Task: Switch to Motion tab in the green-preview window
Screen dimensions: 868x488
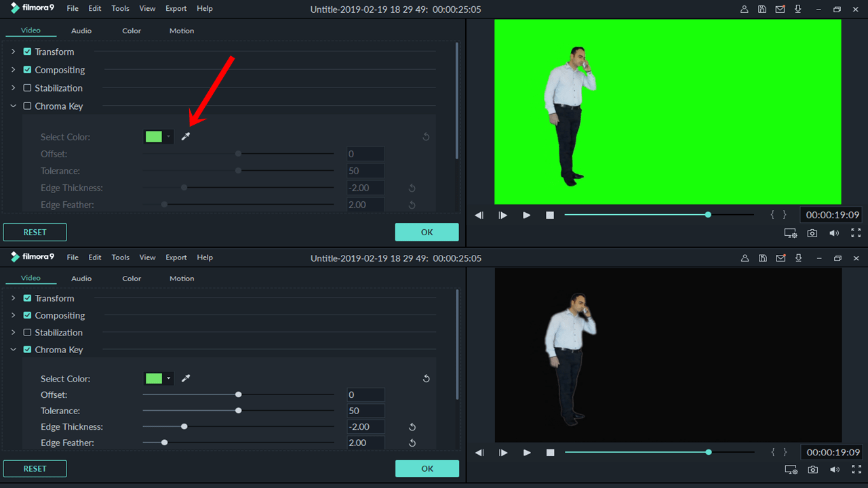Action: coord(182,30)
